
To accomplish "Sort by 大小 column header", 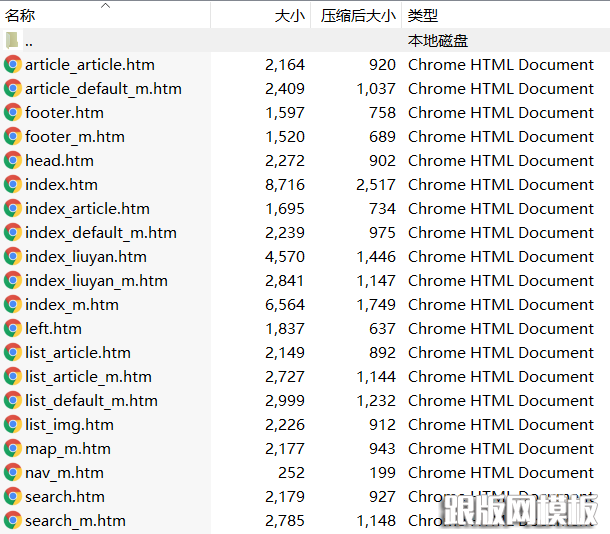I will (x=289, y=16).
